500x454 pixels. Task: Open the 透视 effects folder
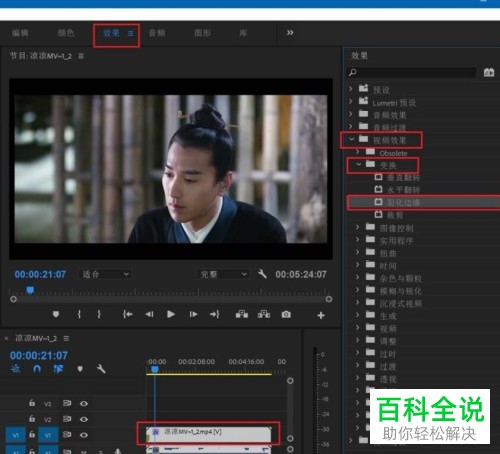tap(388, 379)
